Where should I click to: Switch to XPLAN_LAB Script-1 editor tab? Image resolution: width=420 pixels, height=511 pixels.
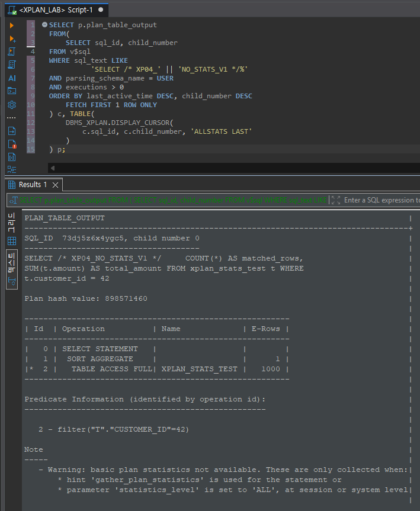coord(56,10)
